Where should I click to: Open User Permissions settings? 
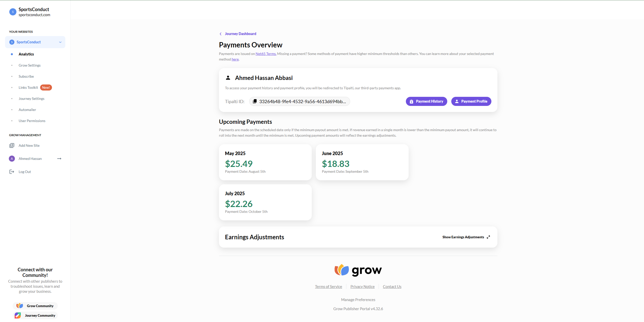32,121
